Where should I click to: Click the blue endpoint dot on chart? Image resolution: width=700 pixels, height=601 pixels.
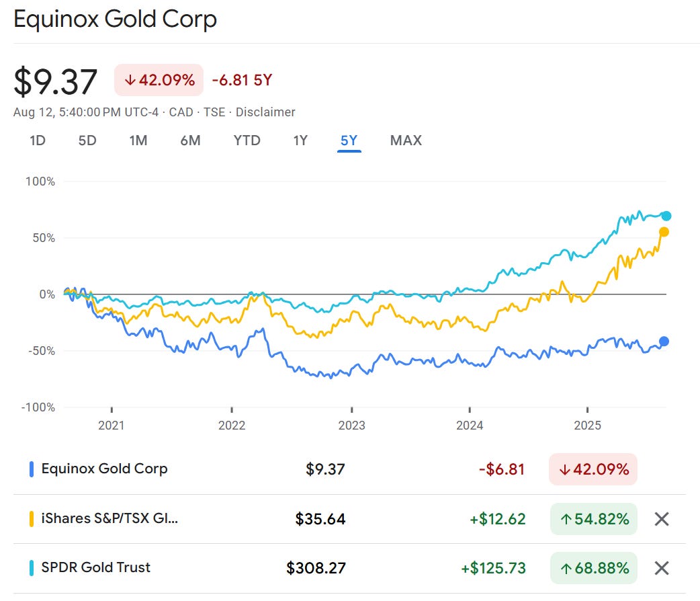click(x=664, y=342)
